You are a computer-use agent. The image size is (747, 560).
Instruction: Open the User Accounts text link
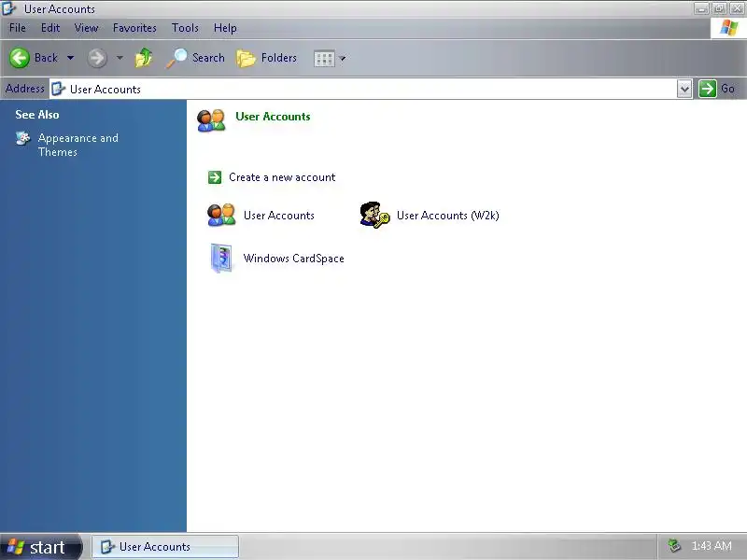[278, 216]
